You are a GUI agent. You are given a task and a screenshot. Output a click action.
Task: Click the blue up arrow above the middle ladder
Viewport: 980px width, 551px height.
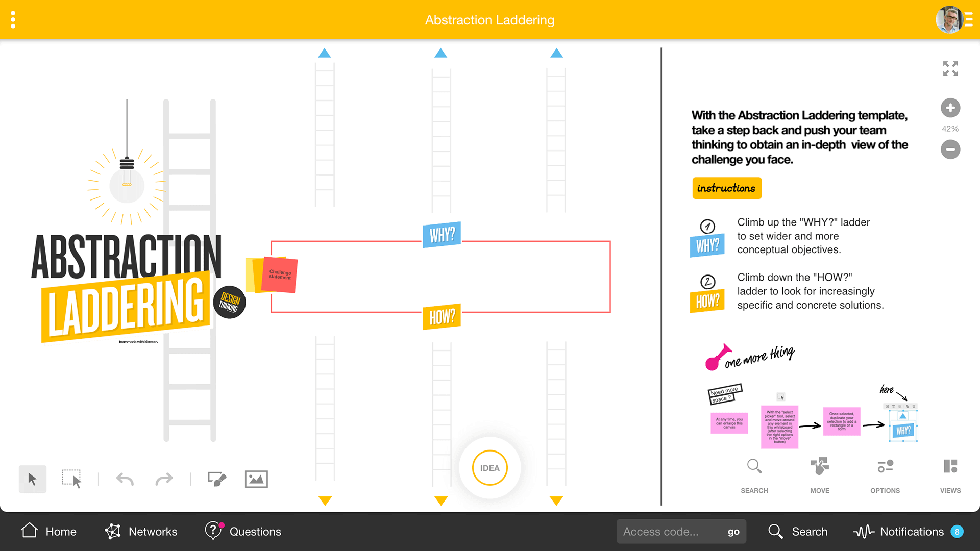pyautogui.click(x=440, y=53)
